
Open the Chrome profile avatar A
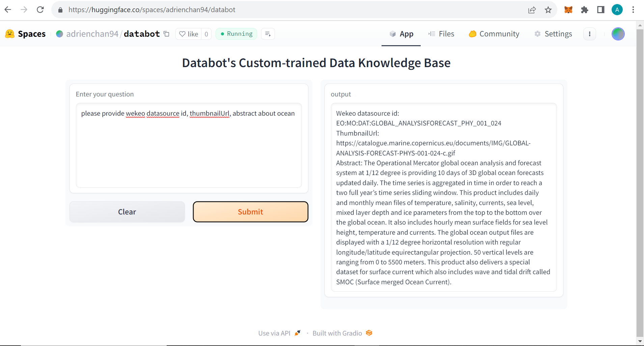[617, 10]
